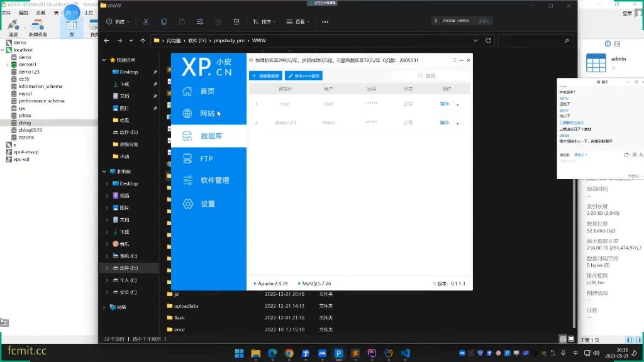
Task: Expand 系统 (C:) drive in Explorer tree
Action: (107, 256)
